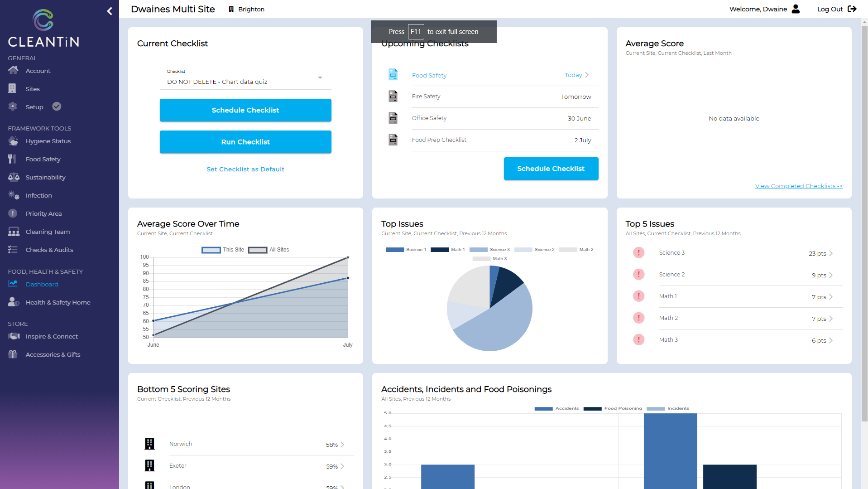Click the Run Checklist button
868x489 pixels.
245,142
